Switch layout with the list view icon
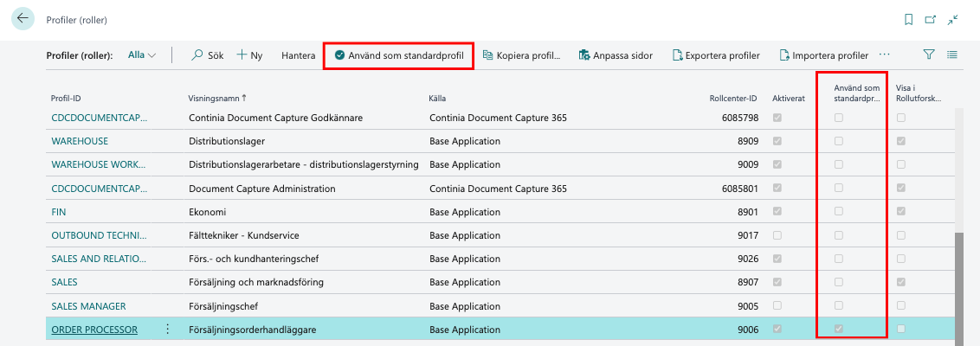 (x=952, y=54)
